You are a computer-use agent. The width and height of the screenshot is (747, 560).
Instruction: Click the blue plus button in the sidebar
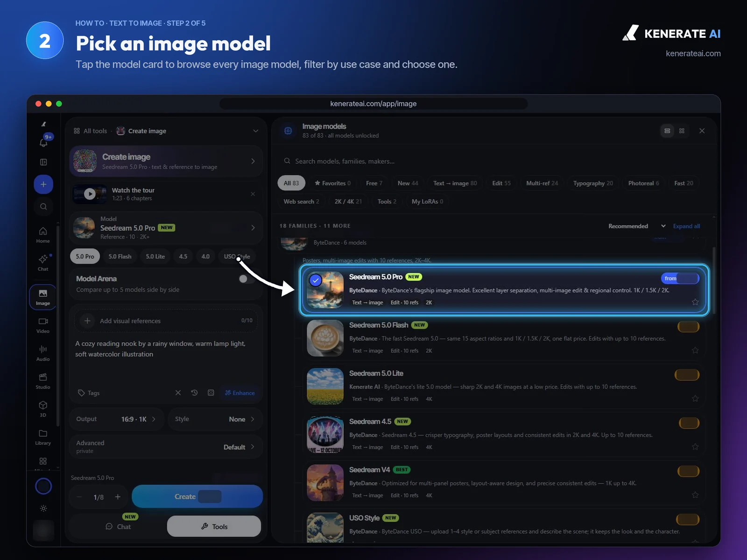pos(43,184)
